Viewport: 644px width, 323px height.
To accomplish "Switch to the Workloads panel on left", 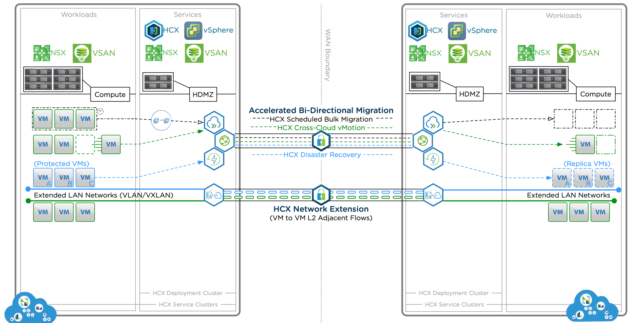I will pyautogui.click(x=78, y=14).
